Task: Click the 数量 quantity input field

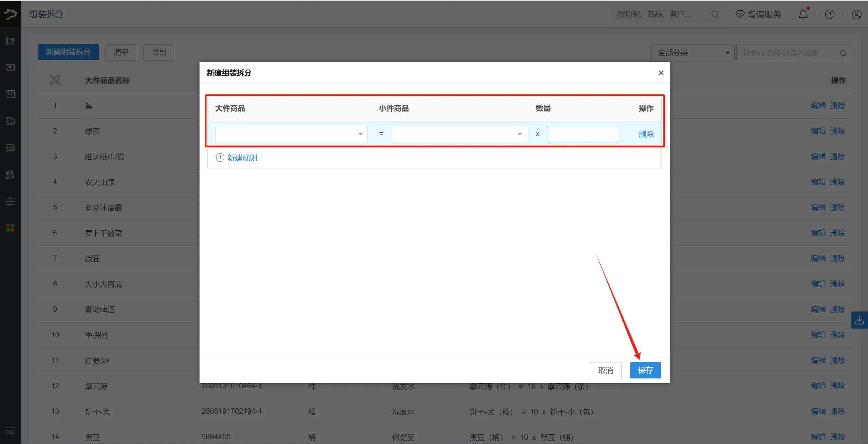Action: coord(583,134)
